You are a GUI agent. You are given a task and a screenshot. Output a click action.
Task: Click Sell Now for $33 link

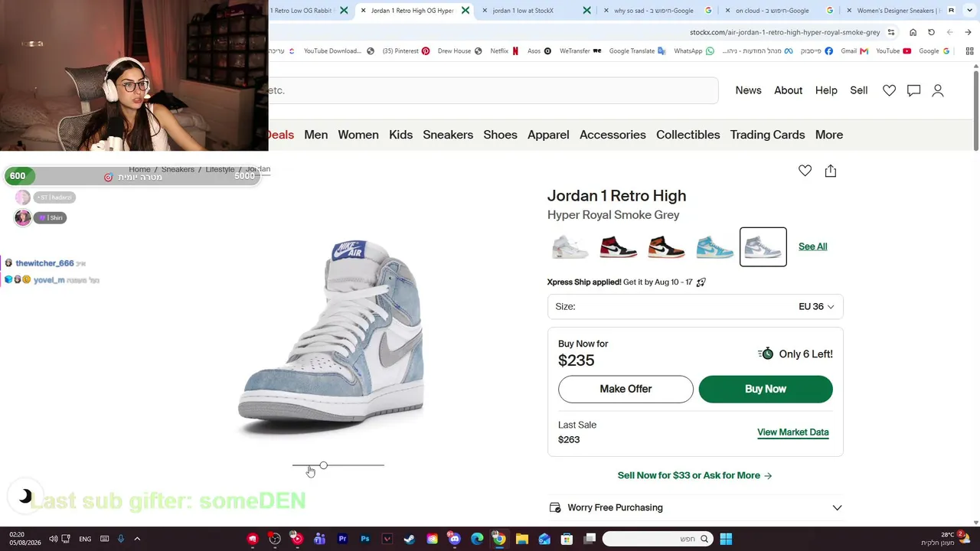pyautogui.click(x=694, y=475)
